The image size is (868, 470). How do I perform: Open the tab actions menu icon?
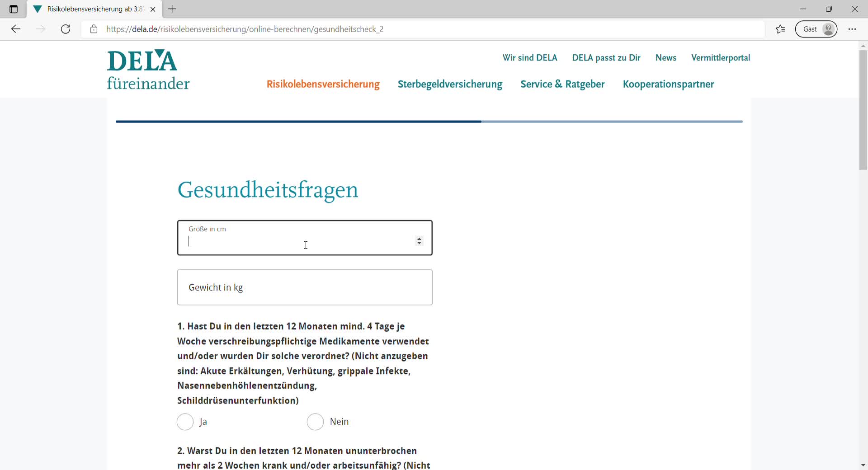14,9
